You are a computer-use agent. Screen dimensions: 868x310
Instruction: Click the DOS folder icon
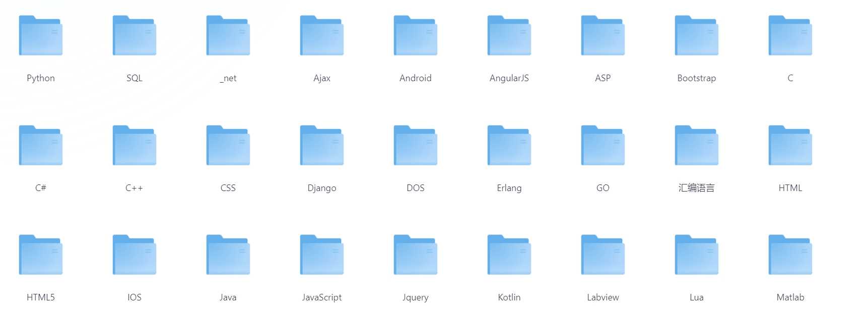[416, 145]
